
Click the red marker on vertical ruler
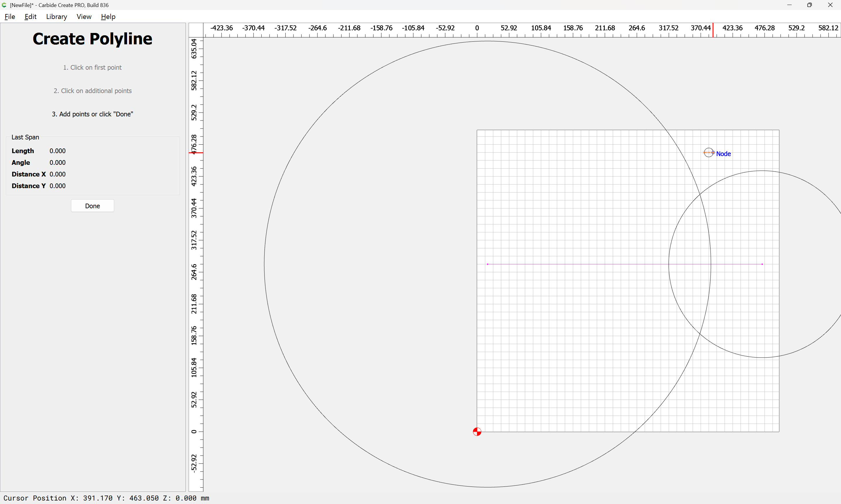196,153
